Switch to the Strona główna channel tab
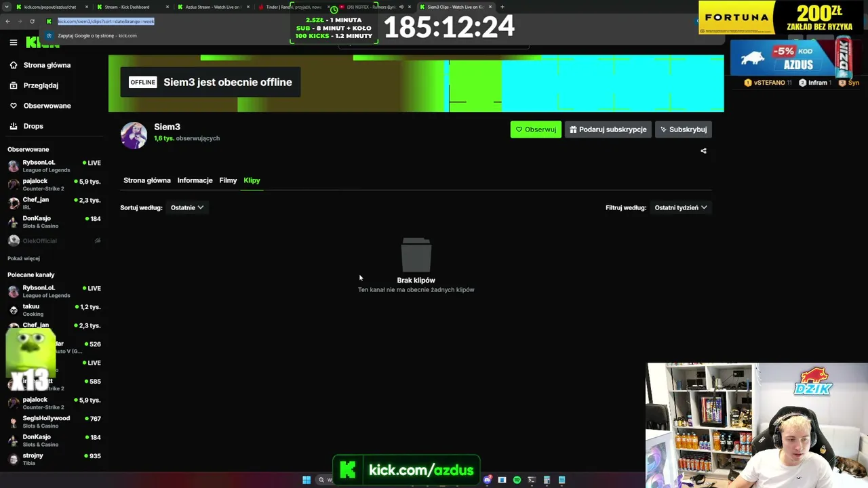 [x=147, y=180]
